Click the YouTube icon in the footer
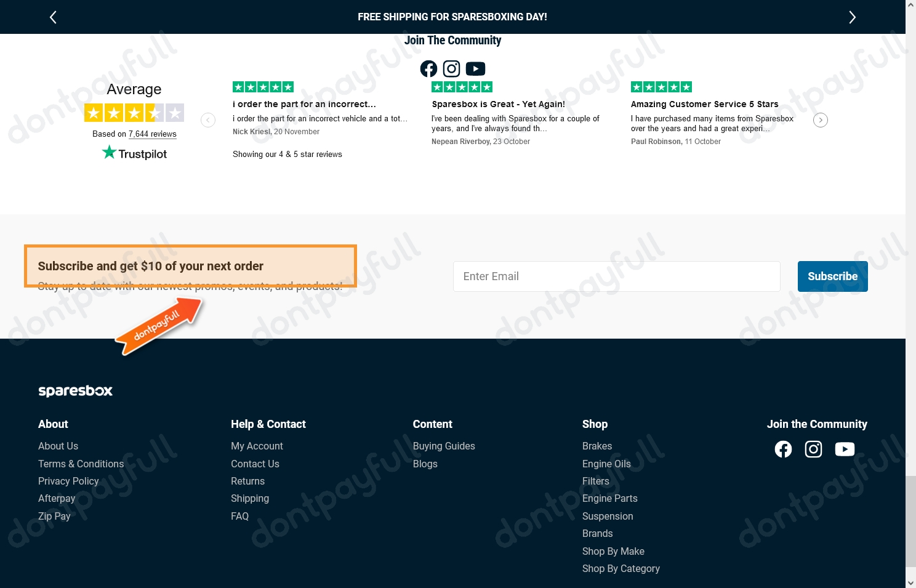This screenshot has height=588, width=916. (x=845, y=449)
